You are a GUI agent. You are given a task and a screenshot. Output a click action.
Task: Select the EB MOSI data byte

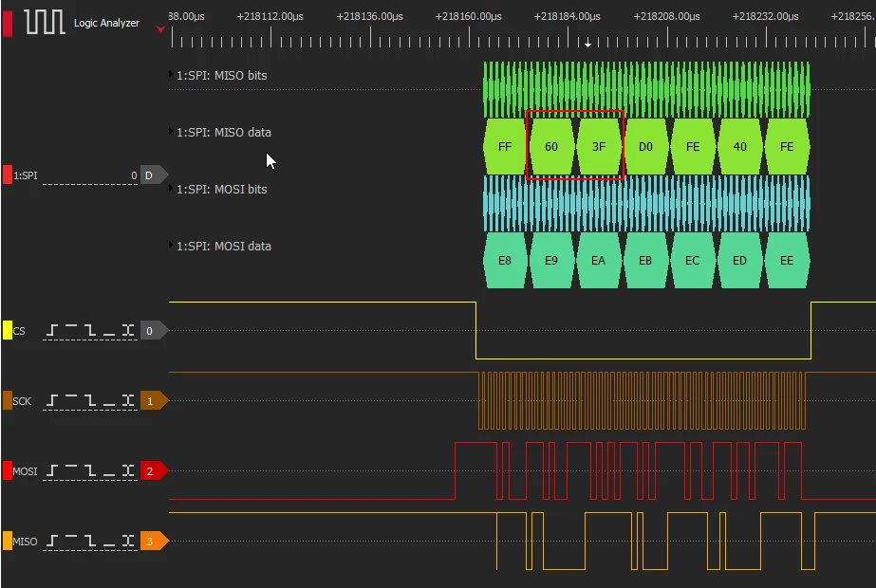click(645, 260)
